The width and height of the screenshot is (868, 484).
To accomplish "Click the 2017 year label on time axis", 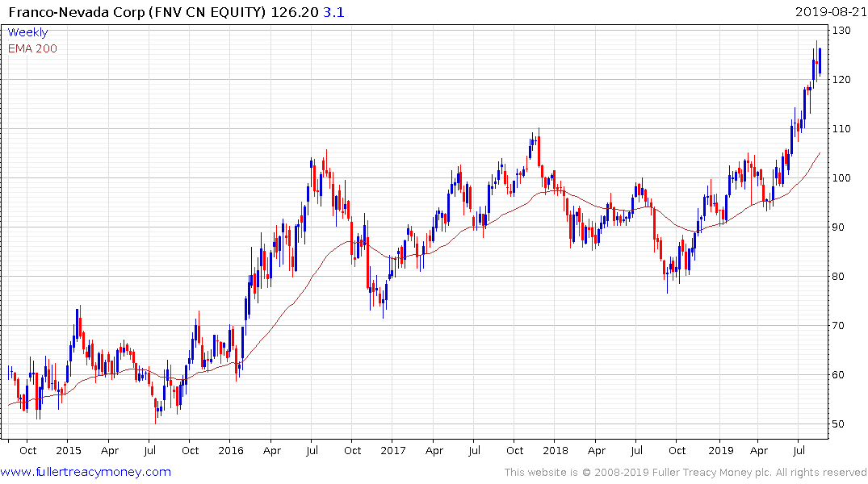I will [x=393, y=450].
